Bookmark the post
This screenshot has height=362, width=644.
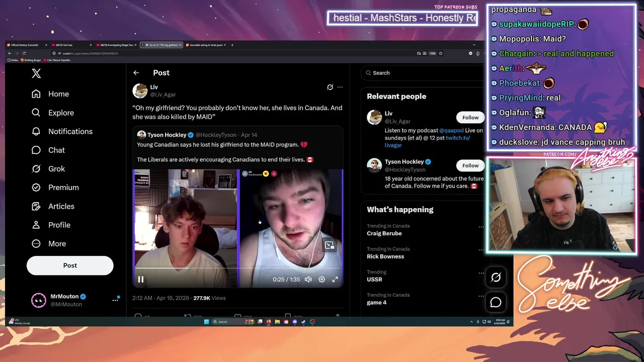tap(288, 316)
